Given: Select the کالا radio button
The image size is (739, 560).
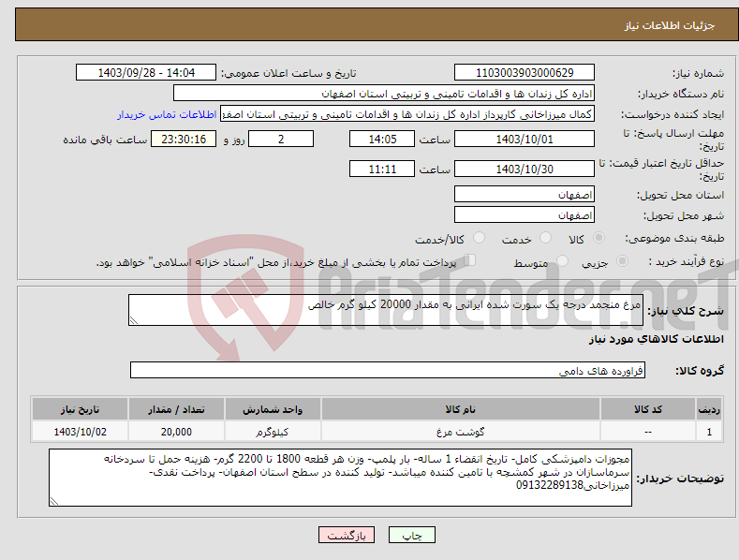Looking at the screenshot, I should click(x=599, y=238).
